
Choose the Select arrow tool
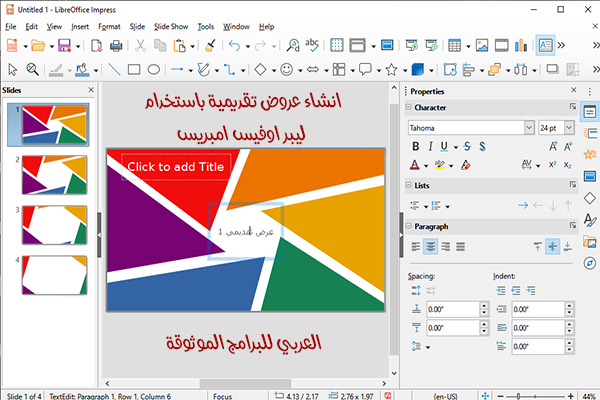pos(13,70)
